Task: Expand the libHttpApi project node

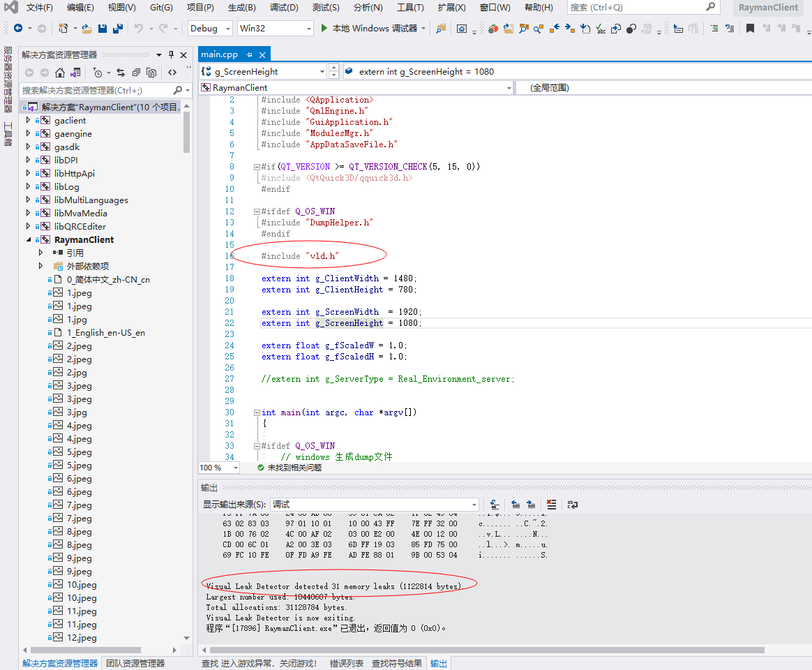Action: click(28, 173)
